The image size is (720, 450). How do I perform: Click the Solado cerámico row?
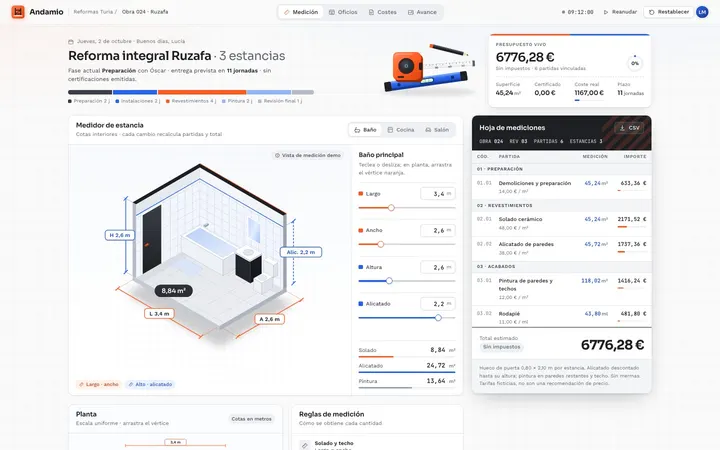point(562,223)
